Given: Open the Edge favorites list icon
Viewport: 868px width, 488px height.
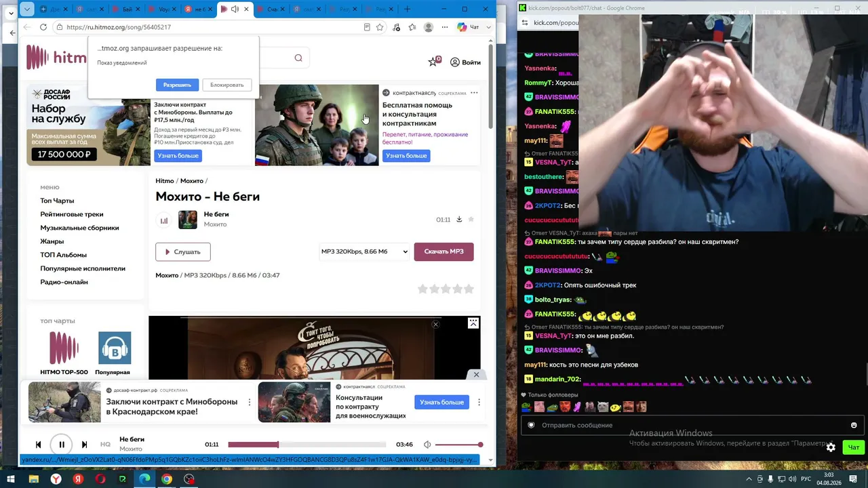Looking at the screenshot, I should (x=412, y=27).
